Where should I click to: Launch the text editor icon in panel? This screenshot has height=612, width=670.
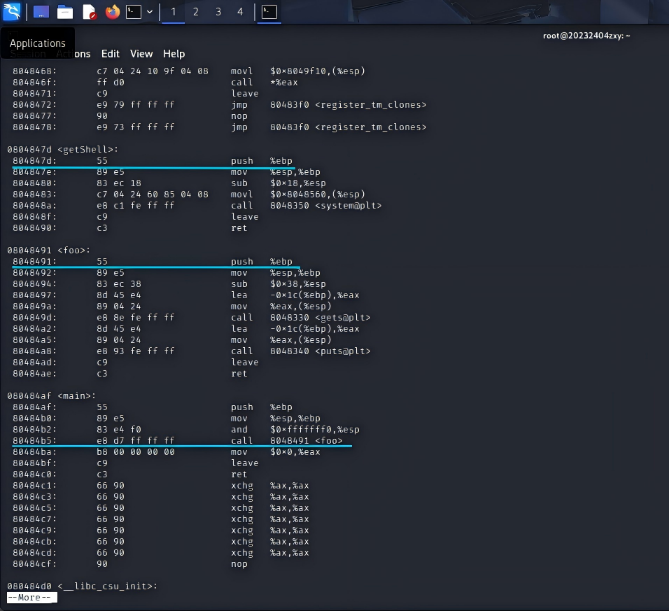click(89, 12)
